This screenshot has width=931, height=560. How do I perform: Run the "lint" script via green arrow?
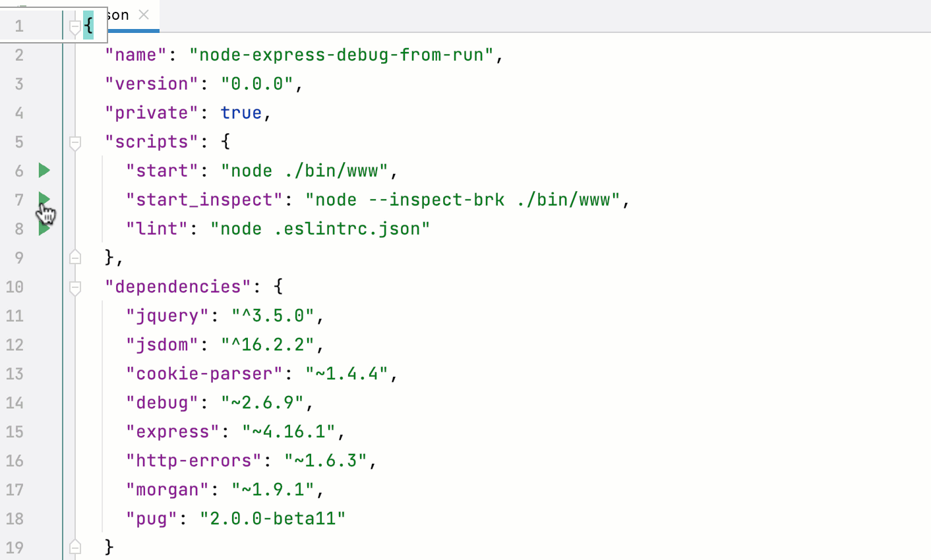[x=44, y=229]
